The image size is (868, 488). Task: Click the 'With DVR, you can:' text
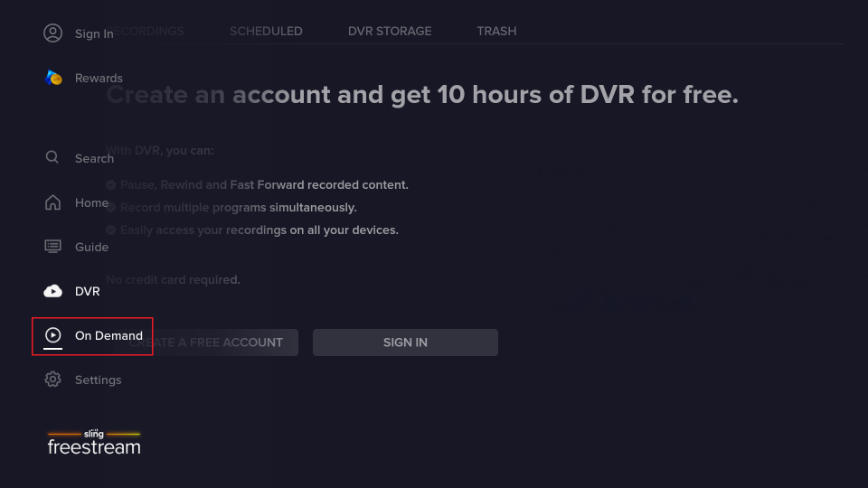[160, 151]
